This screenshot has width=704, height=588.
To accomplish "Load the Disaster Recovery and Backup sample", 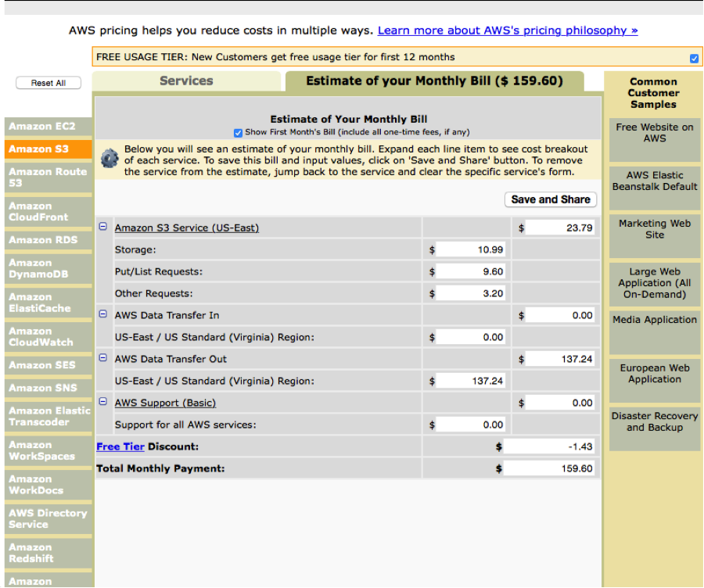I will (654, 428).
